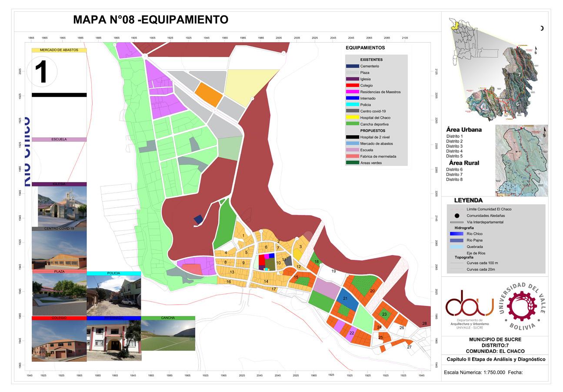This screenshot has height=392, width=563.
Task: Select the Mercado de abastos legend swatch
Action: click(x=353, y=143)
